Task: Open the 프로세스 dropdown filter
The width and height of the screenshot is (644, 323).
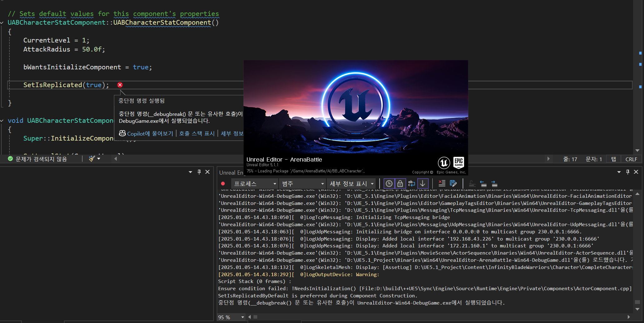Action: click(x=255, y=184)
